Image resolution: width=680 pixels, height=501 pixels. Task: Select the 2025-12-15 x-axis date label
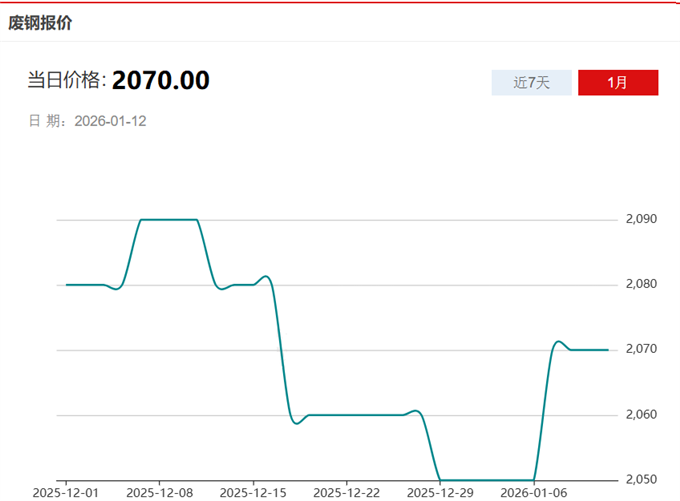[252, 492]
